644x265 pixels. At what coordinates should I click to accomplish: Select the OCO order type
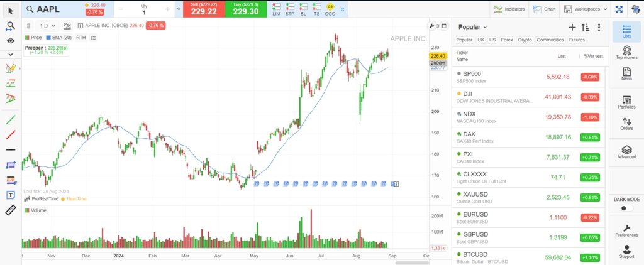[x=330, y=9]
